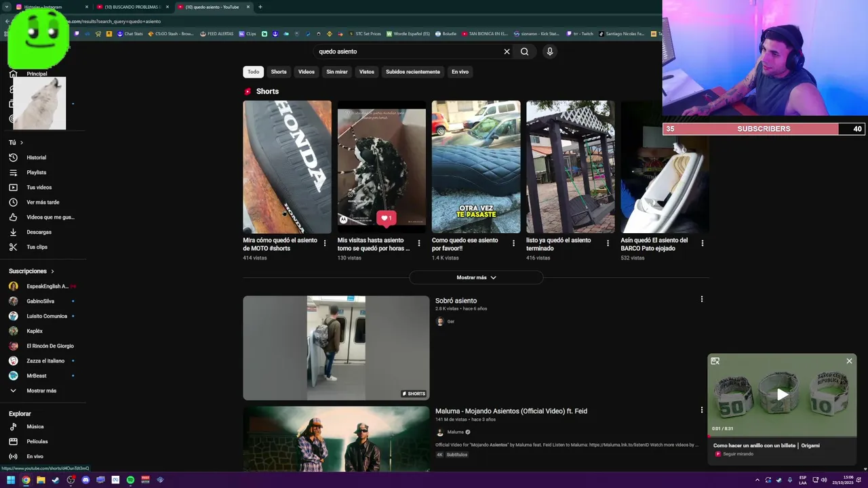Open Como hacer un anillo miniplayer title

[x=766, y=445]
